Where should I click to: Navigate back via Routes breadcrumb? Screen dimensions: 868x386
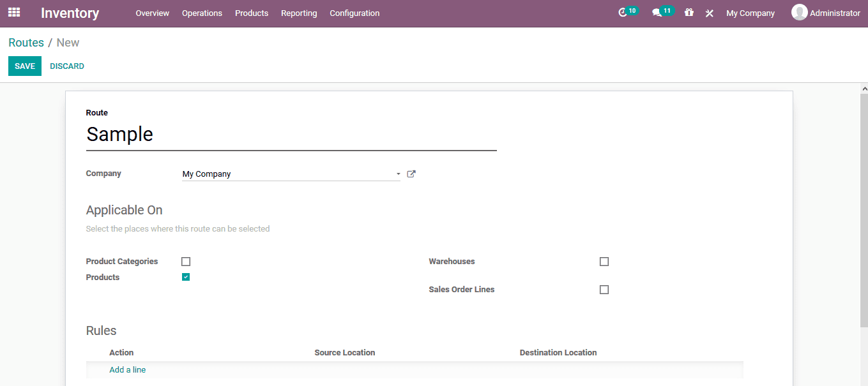(26, 42)
